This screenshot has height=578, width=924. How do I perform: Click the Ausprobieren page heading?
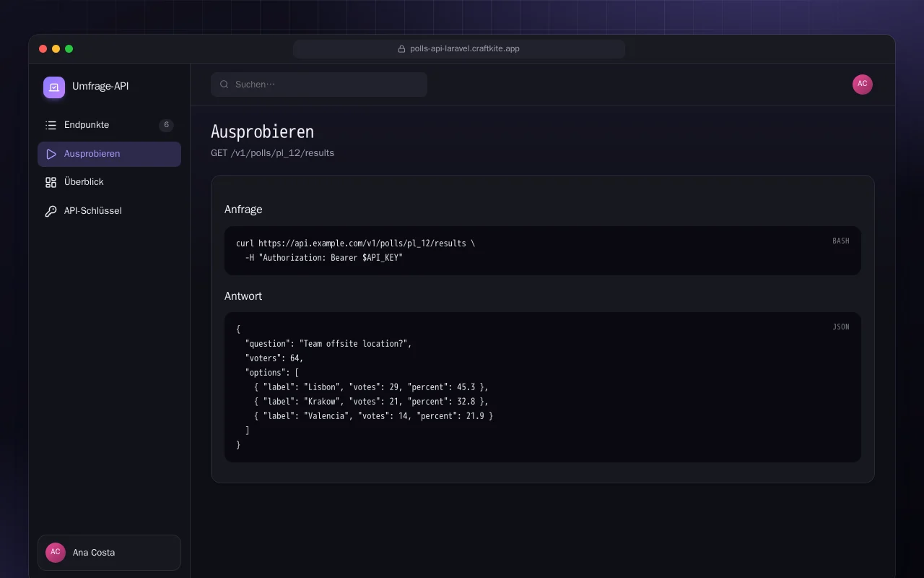[262, 131]
